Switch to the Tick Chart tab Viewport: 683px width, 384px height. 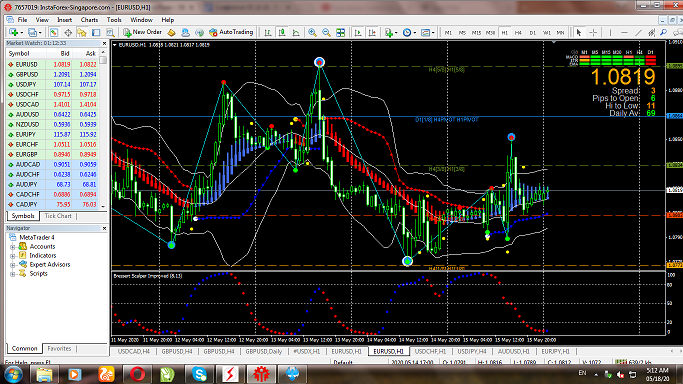tap(58, 216)
